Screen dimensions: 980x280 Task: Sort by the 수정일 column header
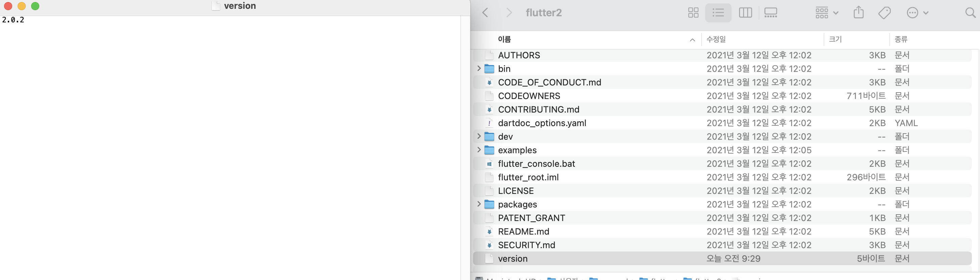pyautogui.click(x=716, y=39)
